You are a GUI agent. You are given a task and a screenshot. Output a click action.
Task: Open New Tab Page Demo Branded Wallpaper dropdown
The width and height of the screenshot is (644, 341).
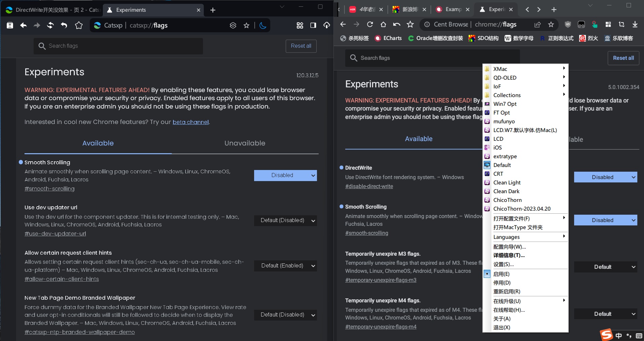tap(285, 315)
